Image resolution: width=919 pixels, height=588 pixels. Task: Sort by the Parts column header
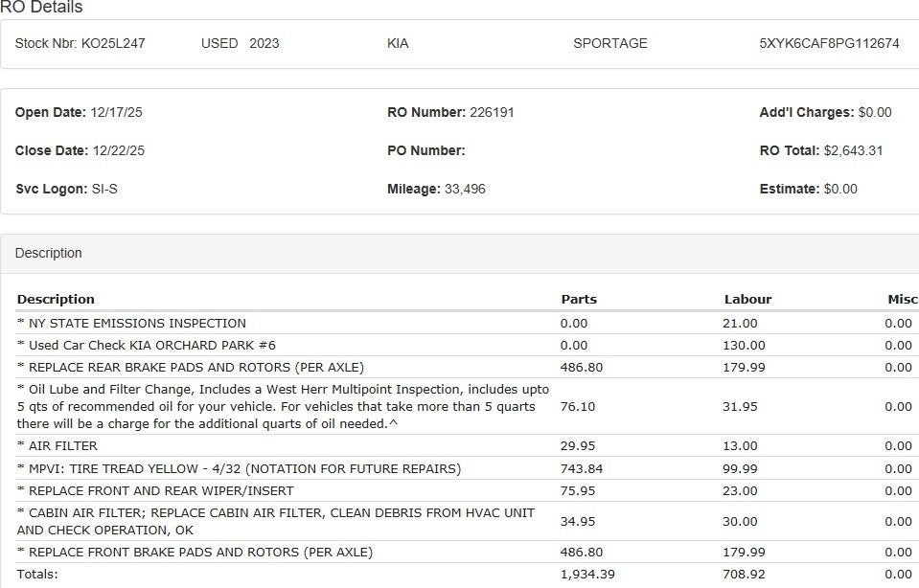[579, 299]
